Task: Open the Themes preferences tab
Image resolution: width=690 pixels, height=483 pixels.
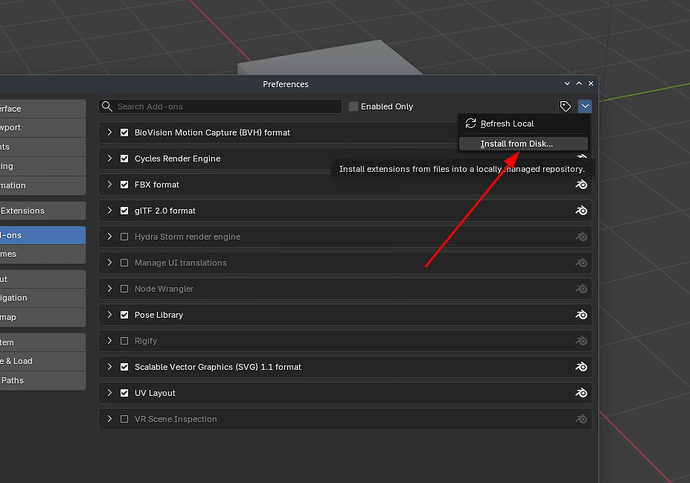Action: 43,254
